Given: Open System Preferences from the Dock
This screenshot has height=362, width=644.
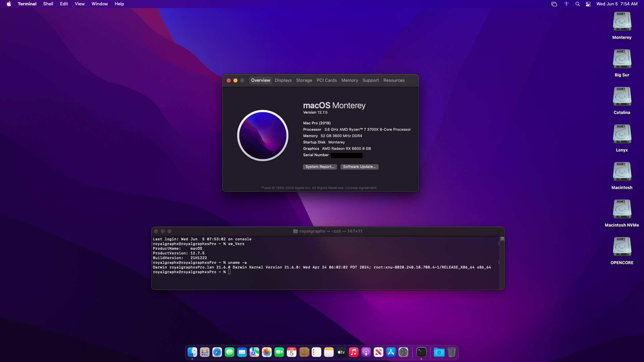Looking at the screenshot, I should click(x=403, y=352).
